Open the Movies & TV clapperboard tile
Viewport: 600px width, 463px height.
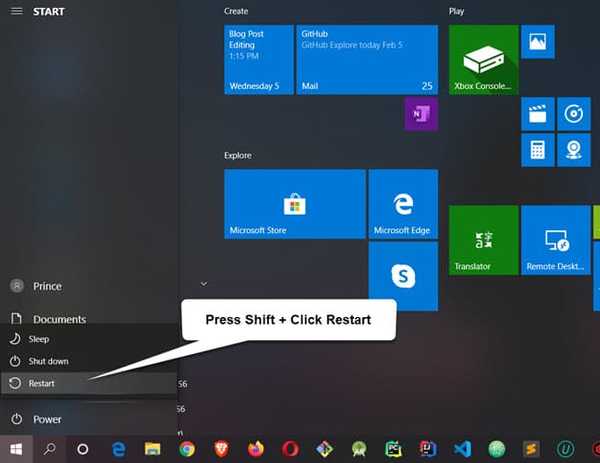(538, 114)
